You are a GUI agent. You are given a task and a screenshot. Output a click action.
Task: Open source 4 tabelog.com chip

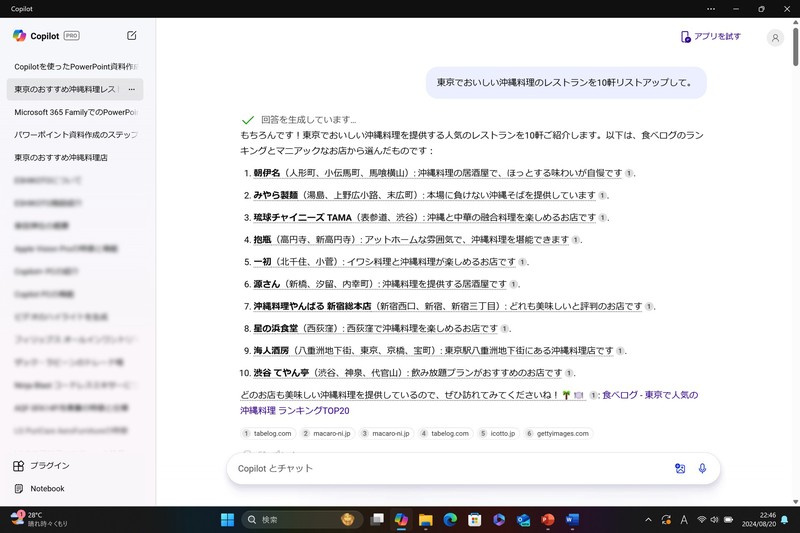pyautogui.click(x=445, y=434)
